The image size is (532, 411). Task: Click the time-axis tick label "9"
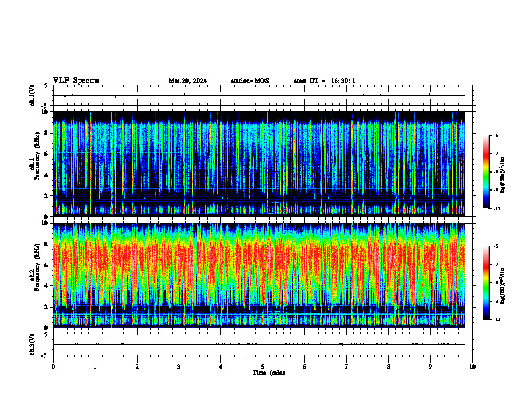click(x=430, y=367)
